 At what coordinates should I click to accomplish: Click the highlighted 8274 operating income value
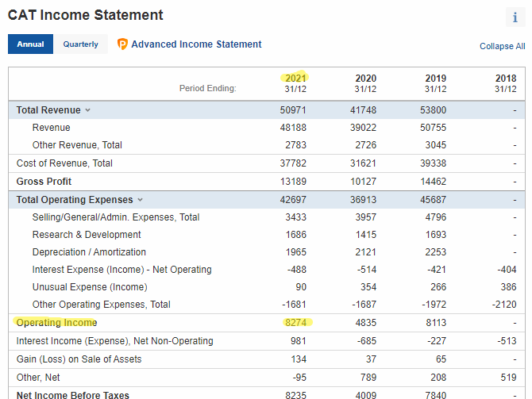pos(296,322)
